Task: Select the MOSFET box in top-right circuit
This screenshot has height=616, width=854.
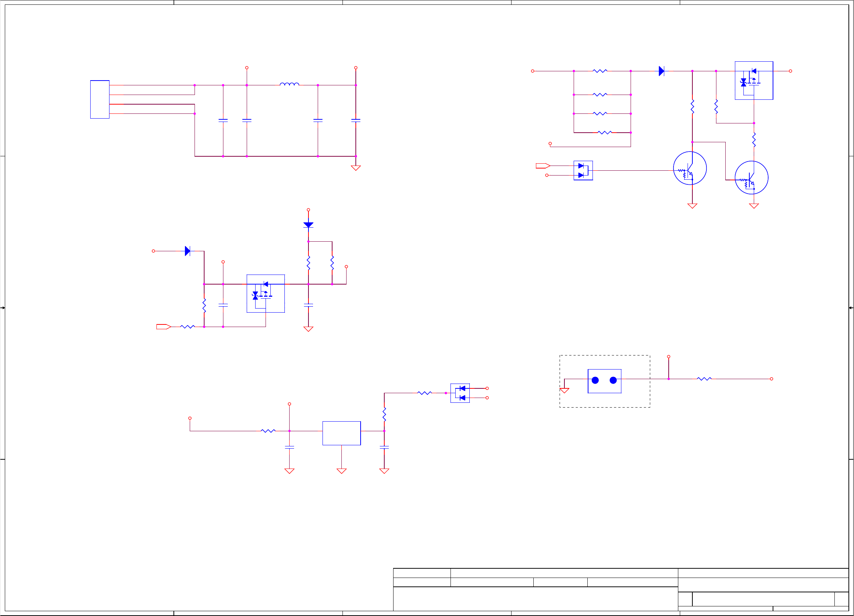Action: click(x=754, y=81)
